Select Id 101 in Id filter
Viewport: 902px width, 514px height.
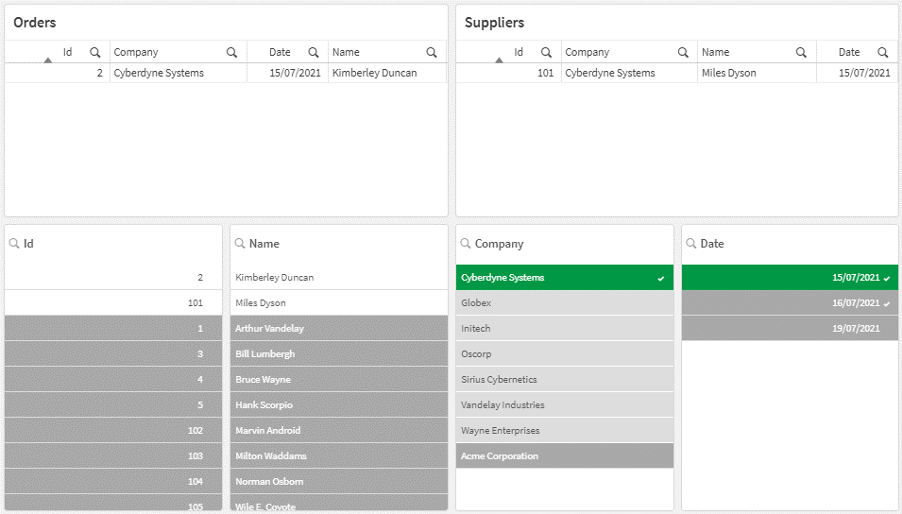tap(113, 303)
